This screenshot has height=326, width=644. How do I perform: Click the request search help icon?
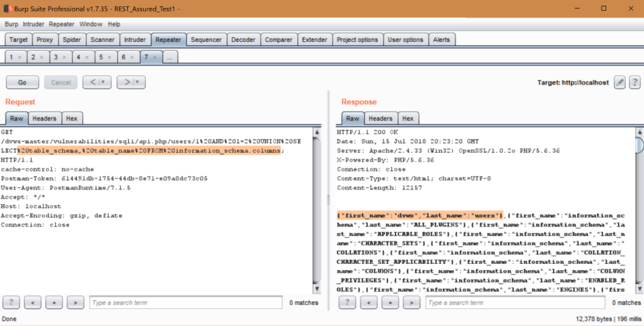point(13,303)
